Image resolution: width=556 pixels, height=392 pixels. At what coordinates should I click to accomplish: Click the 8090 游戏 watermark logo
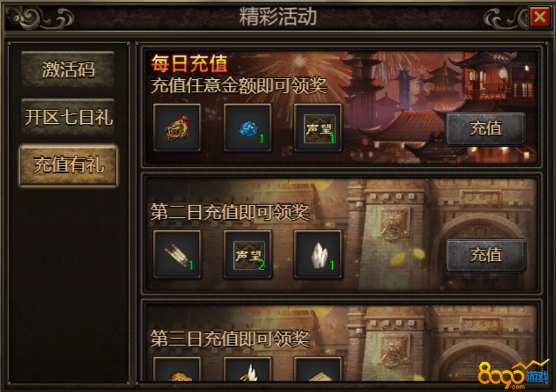(513, 375)
